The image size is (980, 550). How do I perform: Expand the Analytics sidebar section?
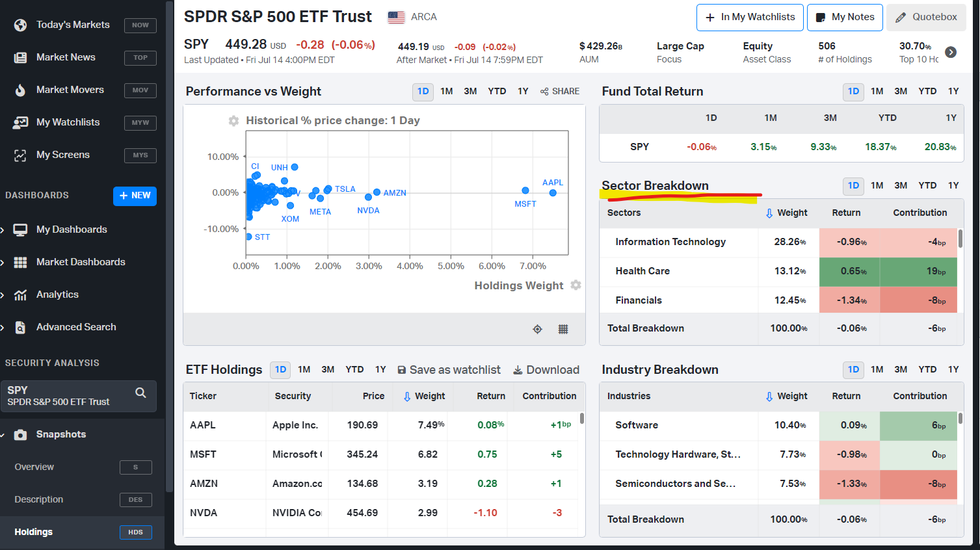[x=4, y=295]
